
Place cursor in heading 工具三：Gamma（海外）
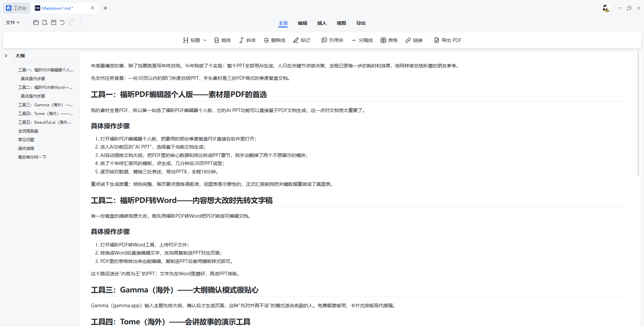(174, 290)
